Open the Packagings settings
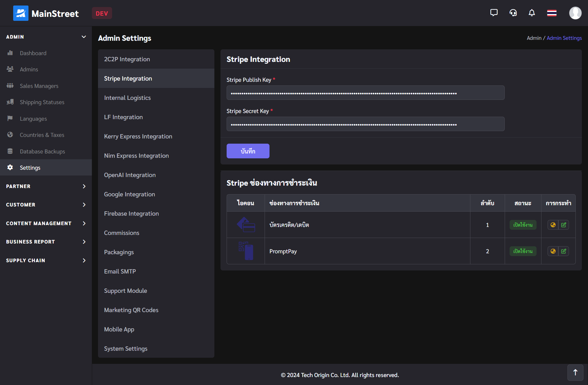This screenshot has height=385, width=588. [x=156, y=252]
